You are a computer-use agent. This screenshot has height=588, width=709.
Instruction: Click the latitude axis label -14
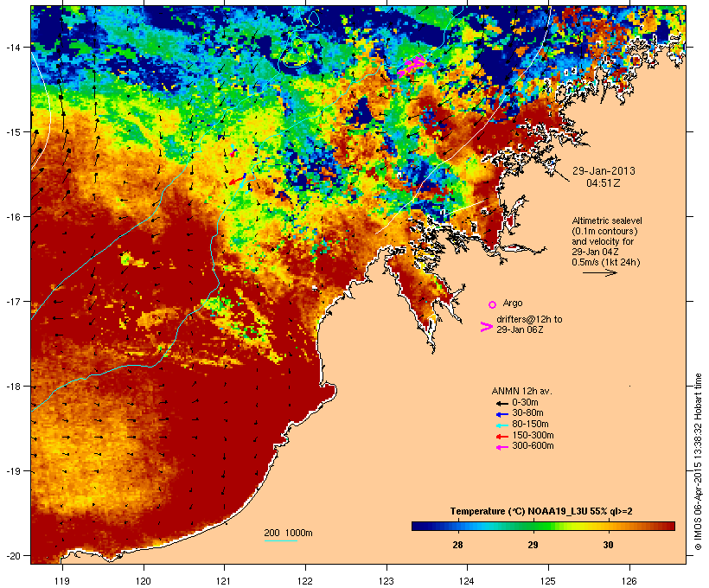tap(13, 47)
